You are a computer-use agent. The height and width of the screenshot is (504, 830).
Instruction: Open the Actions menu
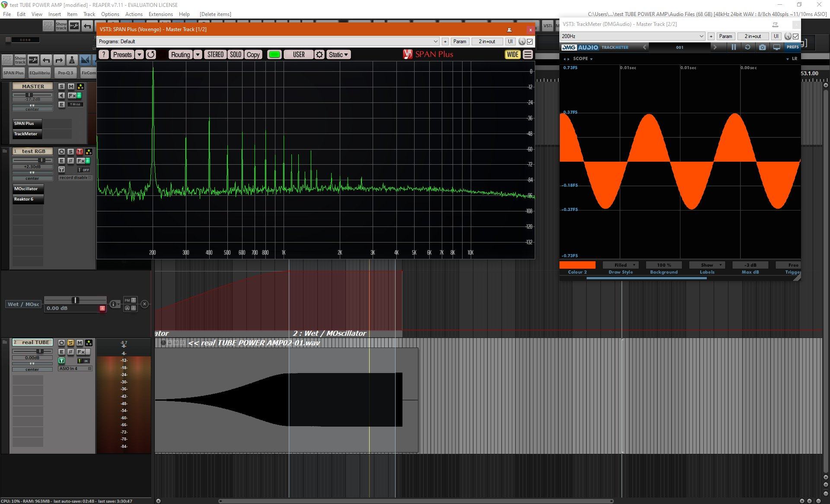134,14
